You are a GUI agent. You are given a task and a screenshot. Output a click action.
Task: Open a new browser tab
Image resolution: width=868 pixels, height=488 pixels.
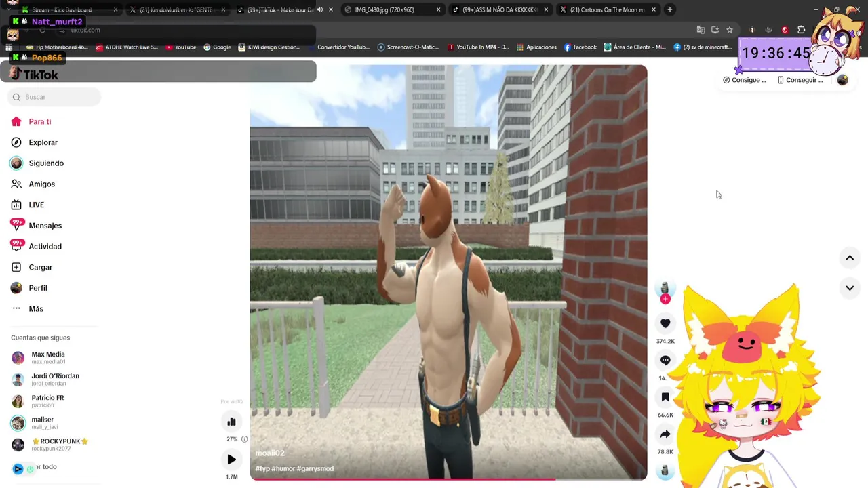[669, 9]
